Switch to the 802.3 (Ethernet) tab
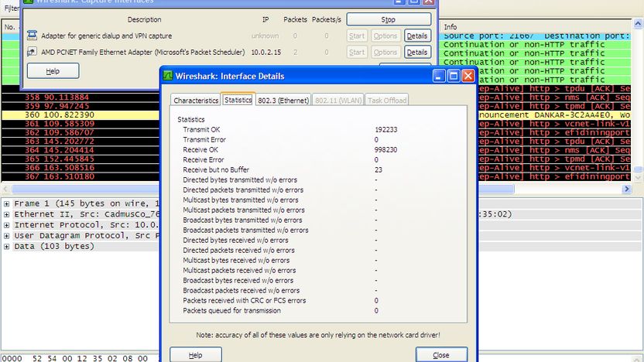Viewport: 644px width, 362px height. pos(283,100)
